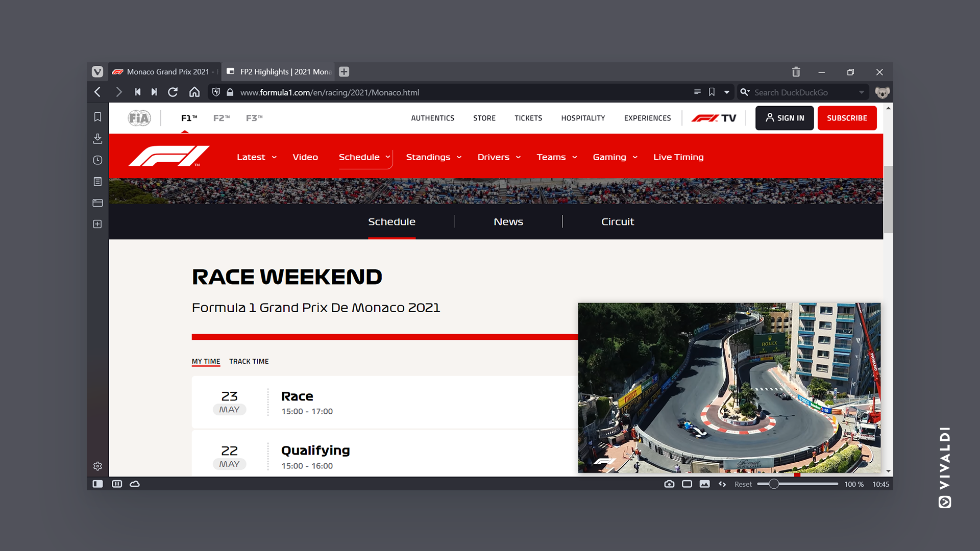Open sync cloud icon in status bar
980x551 pixels.
click(x=135, y=484)
